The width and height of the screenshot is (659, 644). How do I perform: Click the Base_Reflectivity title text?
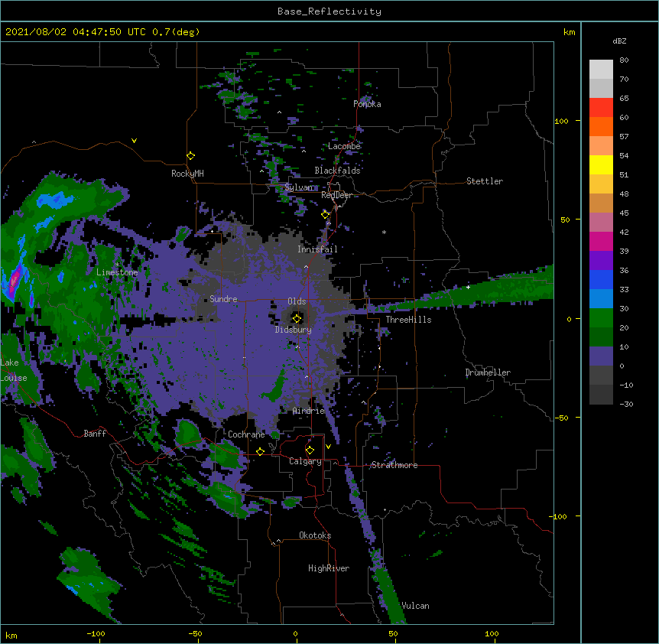pyautogui.click(x=329, y=11)
